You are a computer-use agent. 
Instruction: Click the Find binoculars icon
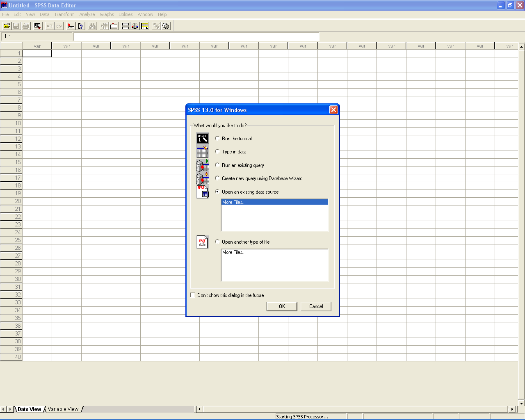point(93,26)
